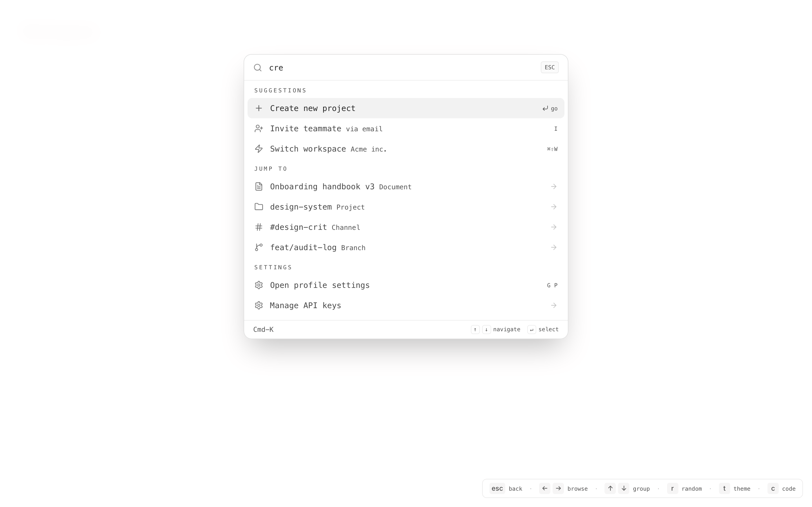The width and height of the screenshot is (812, 507).
Task: Click the folder icon for design-system
Action: (258, 207)
